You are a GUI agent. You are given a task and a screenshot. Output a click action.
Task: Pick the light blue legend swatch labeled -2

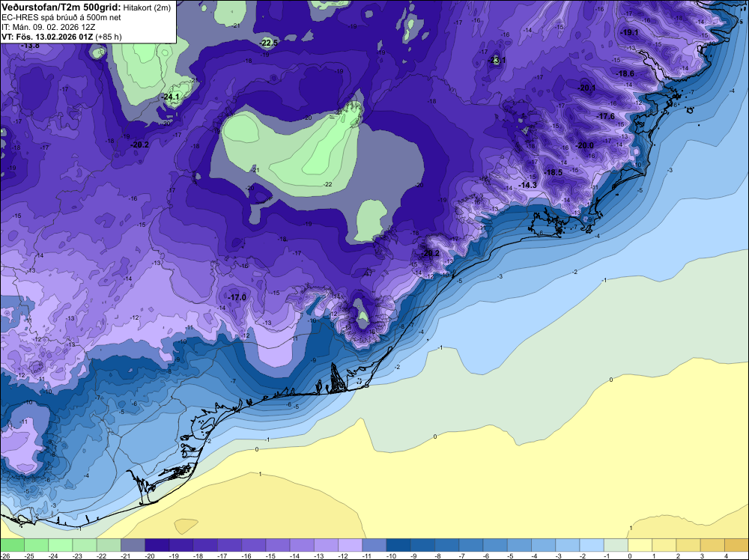[592, 545]
